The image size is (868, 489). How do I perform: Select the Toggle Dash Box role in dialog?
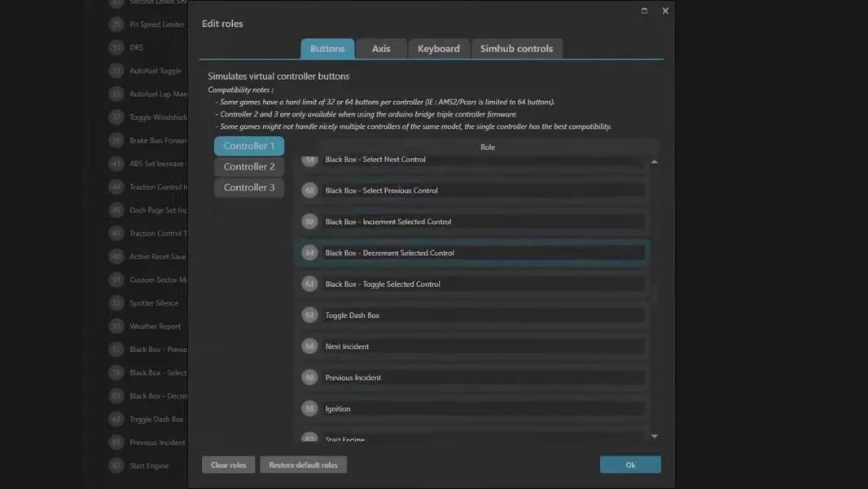[x=484, y=315]
